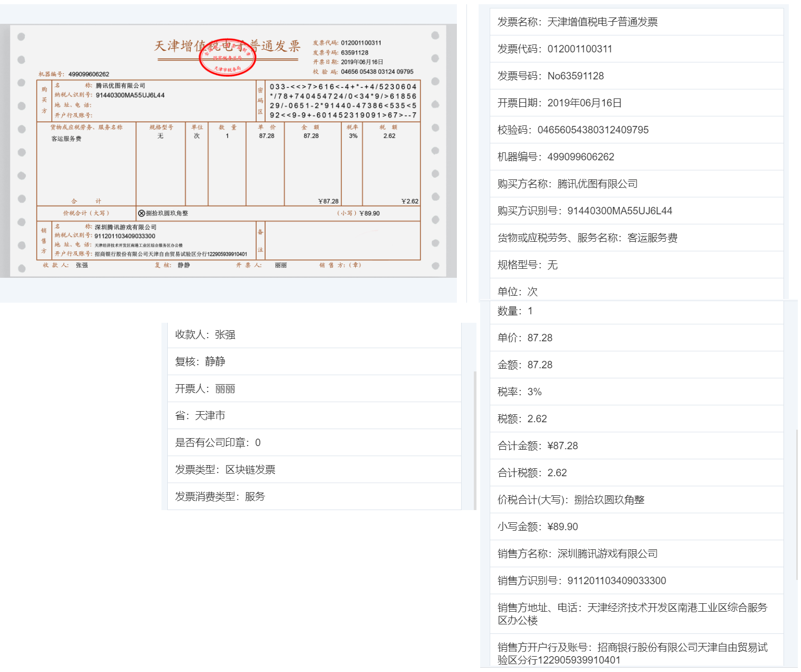
Task: Select the row 销售方名称：深圳腾讯游戏有限公司
Action: [x=636, y=553]
